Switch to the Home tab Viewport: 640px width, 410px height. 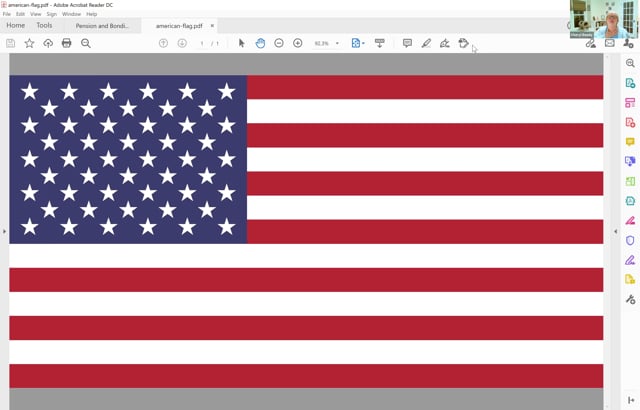point(16,25)
